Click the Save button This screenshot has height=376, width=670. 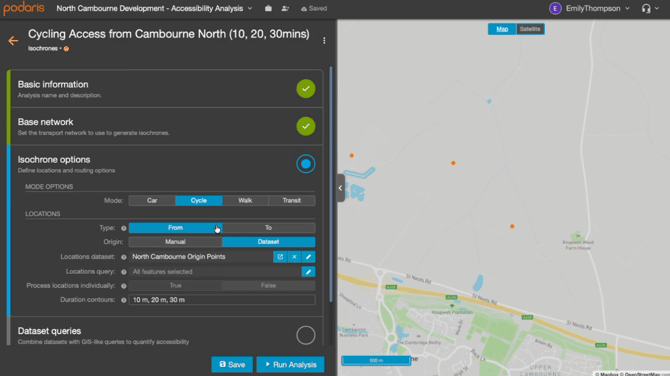232,364
